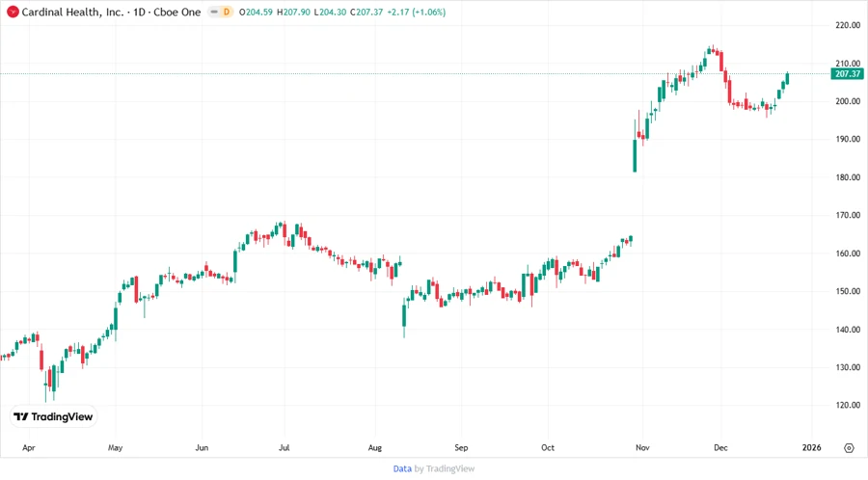
Task: Click the 180.00 price axis label
Action: click(x=848, y=177)
